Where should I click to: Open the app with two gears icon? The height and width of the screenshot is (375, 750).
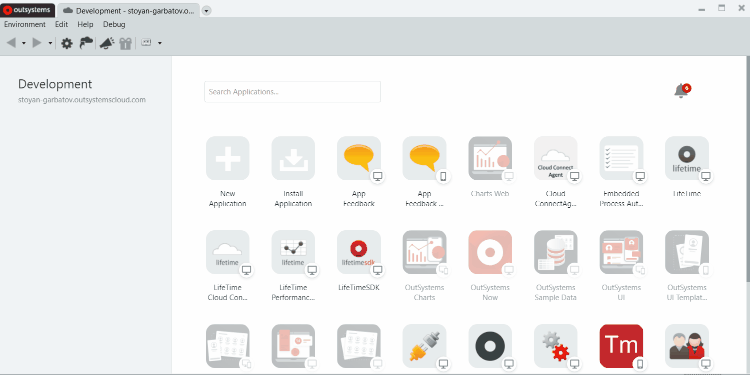click(555, 346)
